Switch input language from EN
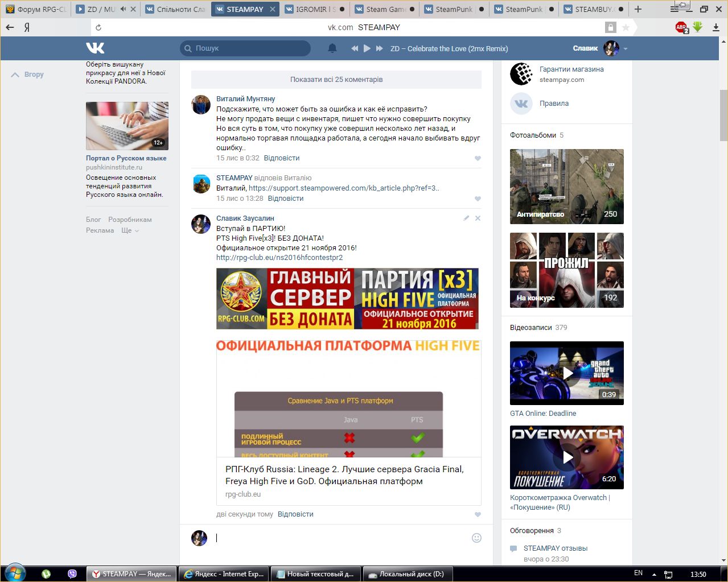Image resolution: width=728 pixels, height=582 pixels. click(x=638, y=573)
